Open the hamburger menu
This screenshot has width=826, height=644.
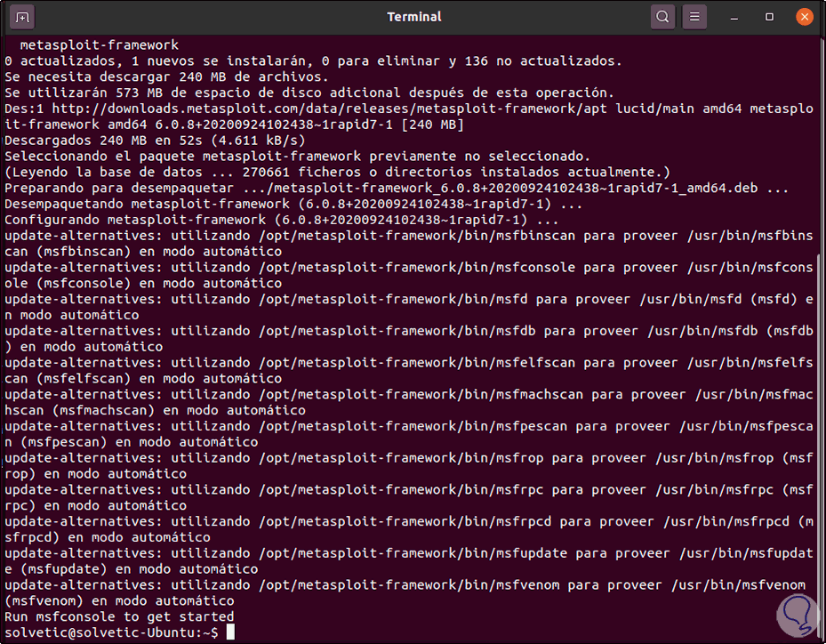(x=694, y=17)
